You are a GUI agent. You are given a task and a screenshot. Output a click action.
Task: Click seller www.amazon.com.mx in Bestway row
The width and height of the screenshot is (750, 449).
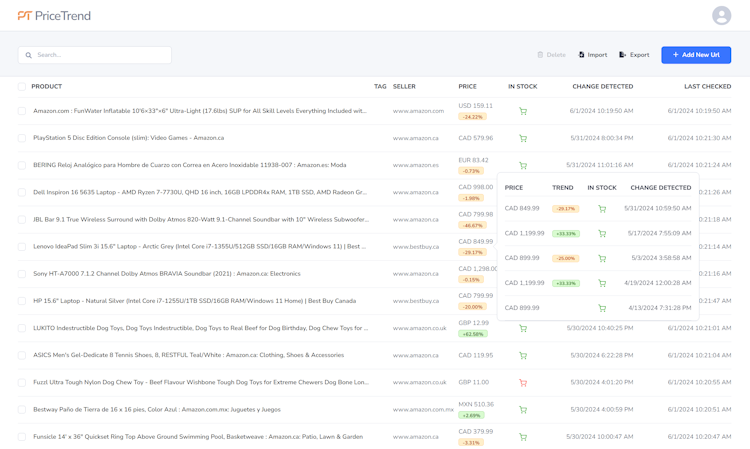coord(423,409)
